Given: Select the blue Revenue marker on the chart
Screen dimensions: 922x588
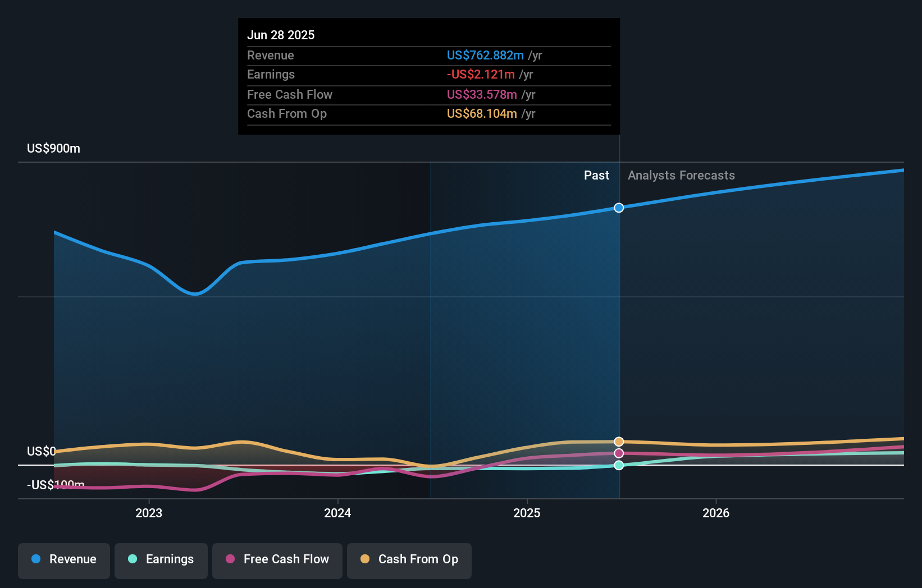Looking at the screenshot, I should coord(619,208).
